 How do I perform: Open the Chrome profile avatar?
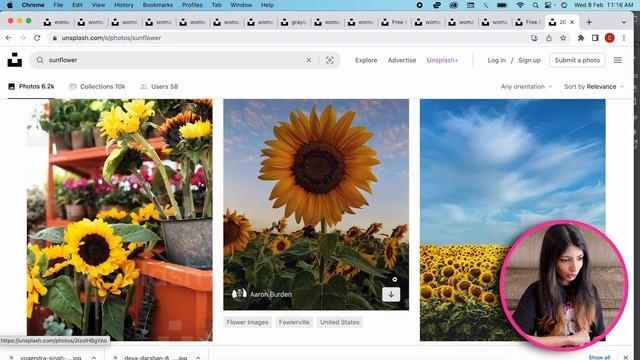click(x=609, y=38)
